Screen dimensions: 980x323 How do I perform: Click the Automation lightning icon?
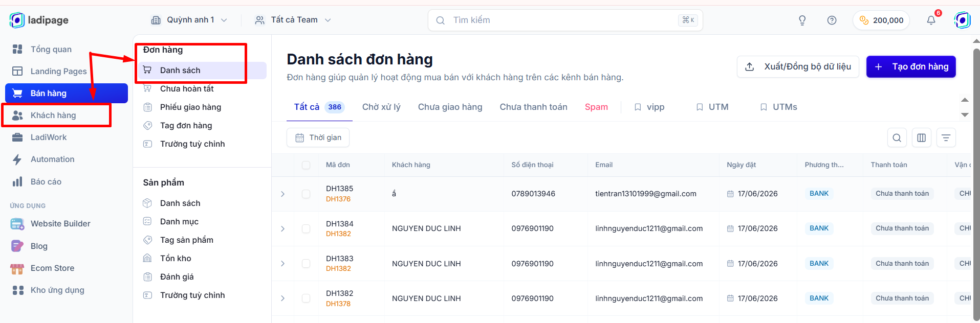[x=17, y=159]
